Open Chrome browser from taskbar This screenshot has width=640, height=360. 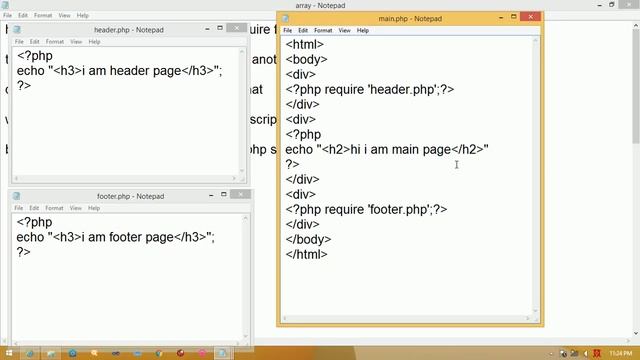[159, 353]
